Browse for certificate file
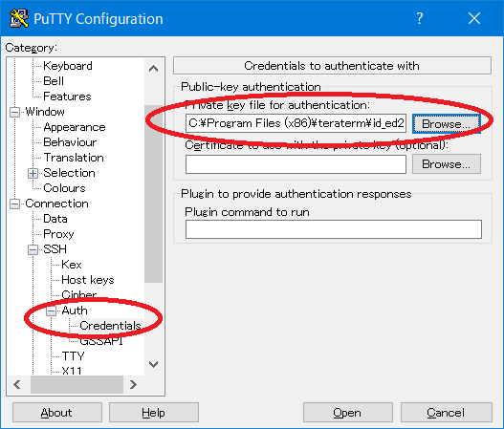This screenshot has width=504, height=429. (447, 164)
